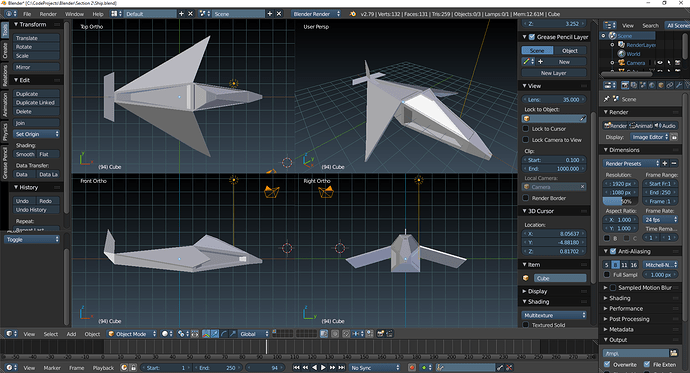Enable Render Border checkbox
Viewport: 690px width, 373px height.
click(x=525, y=198)
